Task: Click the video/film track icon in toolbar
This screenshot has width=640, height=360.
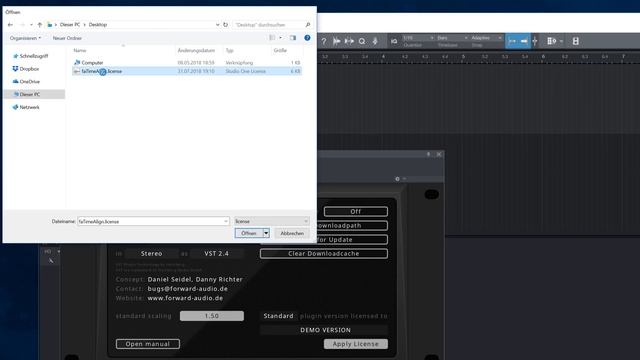Action: click(576, 41)
